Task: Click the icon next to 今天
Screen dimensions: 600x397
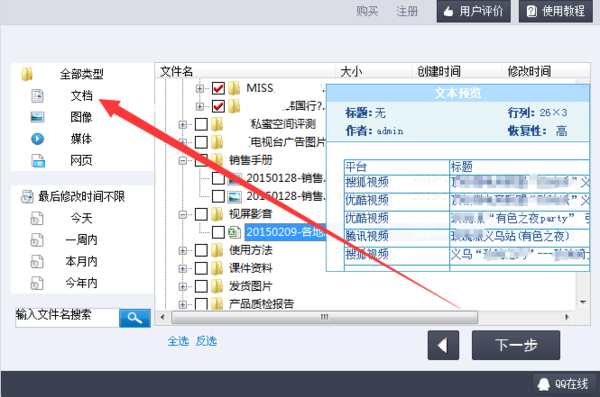Action: click(x=37, y=219)
